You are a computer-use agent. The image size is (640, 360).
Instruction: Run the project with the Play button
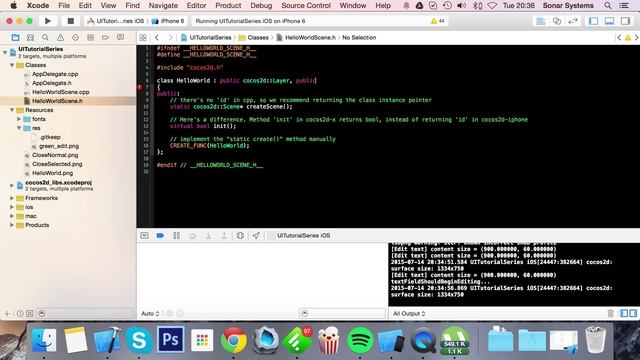(48, 21)
